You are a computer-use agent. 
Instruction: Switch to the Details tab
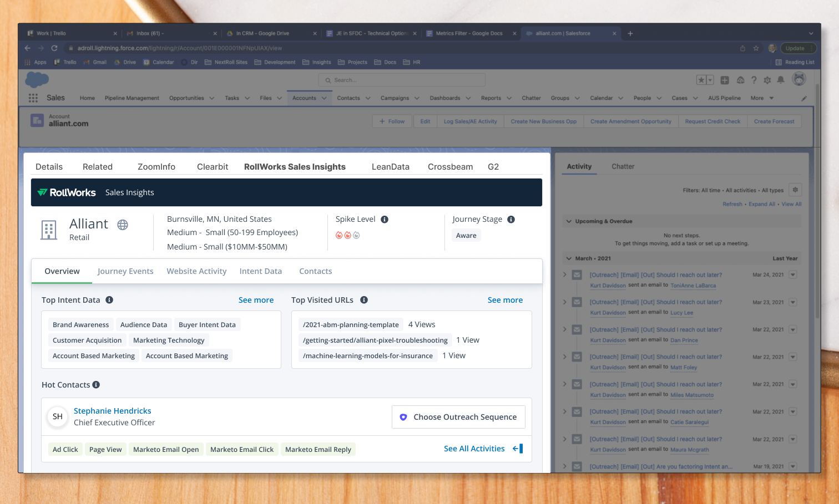[x=49, y=167]
